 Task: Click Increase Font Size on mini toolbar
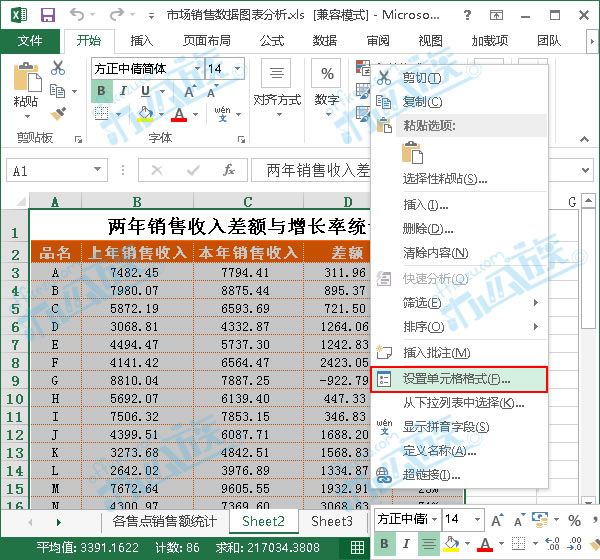coord(497,520)
